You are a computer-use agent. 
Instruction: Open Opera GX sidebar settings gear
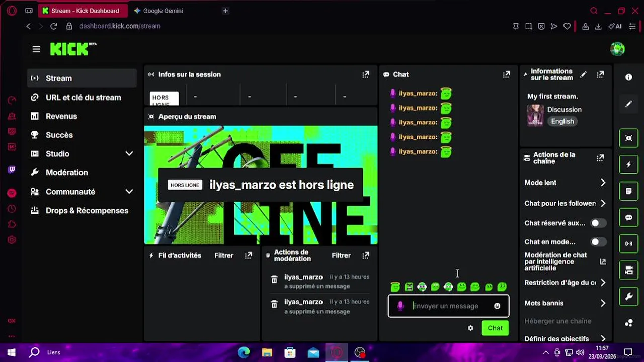(12, 240)
